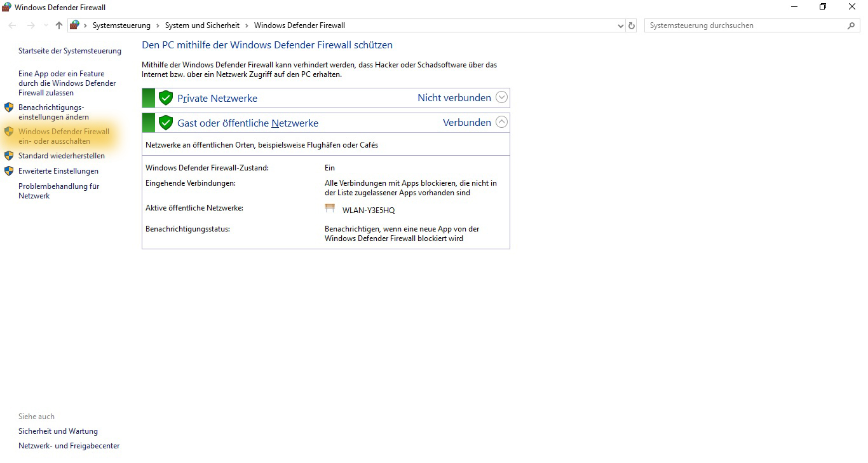868x463 pixels.
Task: Open the dropdown arrow after System und Sicherheit
Action: [x=247, y=25]
